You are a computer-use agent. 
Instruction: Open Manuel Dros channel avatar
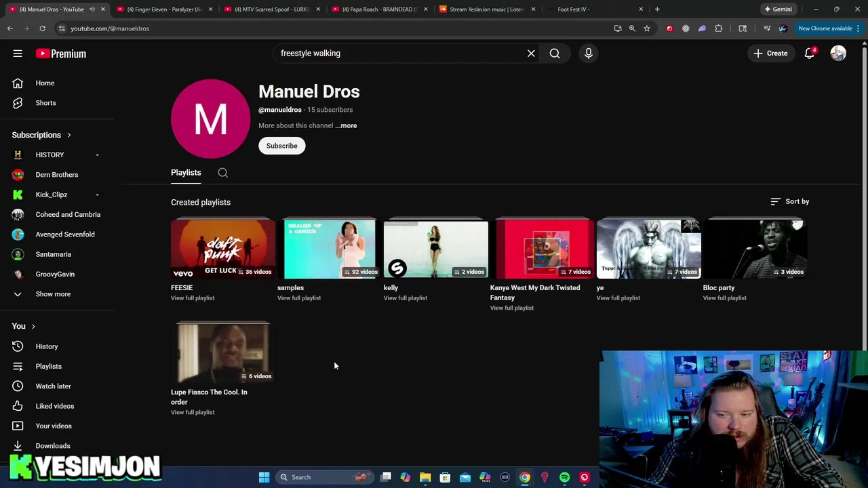210,119
